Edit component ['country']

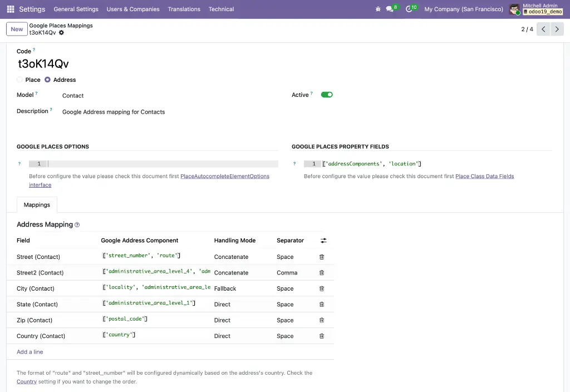point(119,335)
